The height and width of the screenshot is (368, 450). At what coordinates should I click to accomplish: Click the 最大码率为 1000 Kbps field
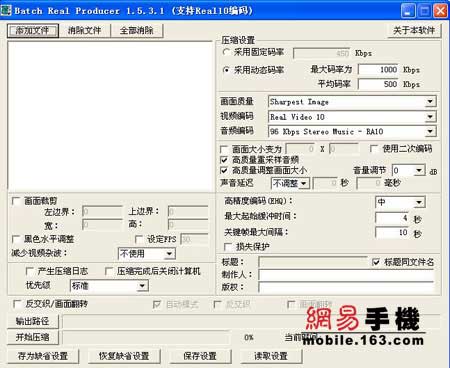378,70
